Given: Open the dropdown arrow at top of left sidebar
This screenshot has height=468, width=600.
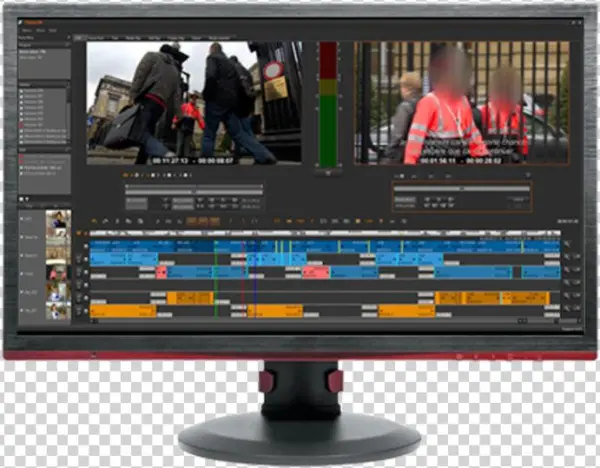Looking at the screenshot, I should (x=68, y=38).
